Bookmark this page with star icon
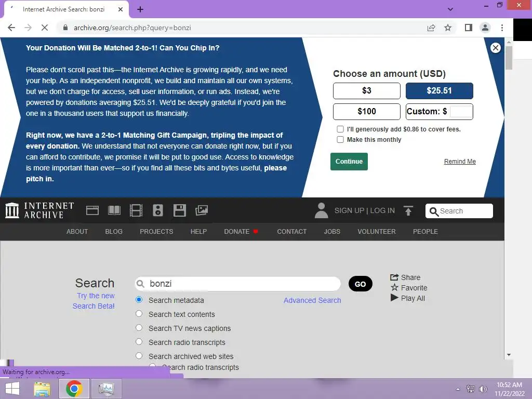This screenshot has width=532, height=399. (448, 28)
